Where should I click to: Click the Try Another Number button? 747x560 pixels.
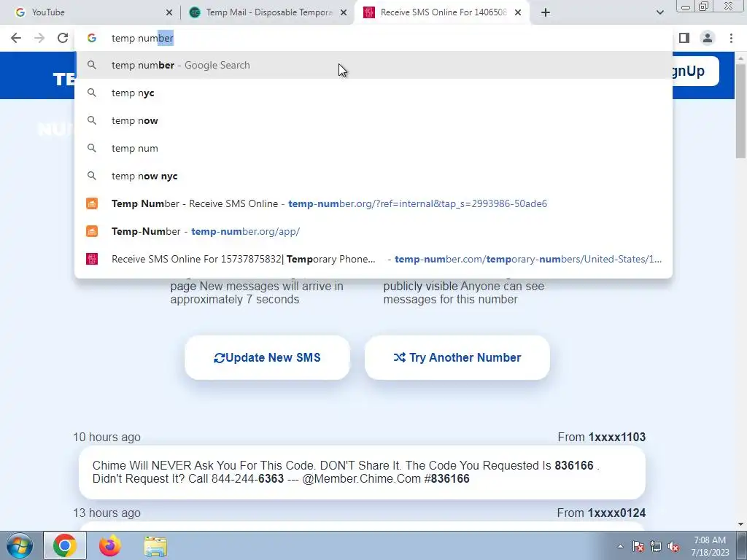[x=457, y=357]
